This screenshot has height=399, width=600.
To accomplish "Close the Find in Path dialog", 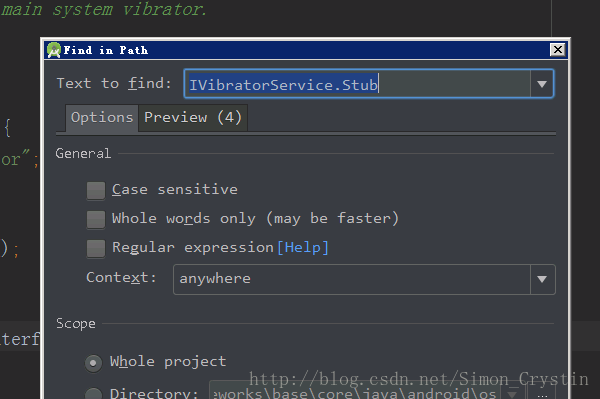I will [558, 49].
